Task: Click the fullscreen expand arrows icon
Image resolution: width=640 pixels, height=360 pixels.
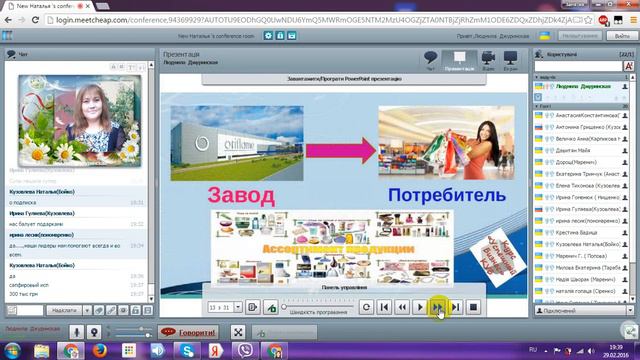Action: click(x=238, y=332)
